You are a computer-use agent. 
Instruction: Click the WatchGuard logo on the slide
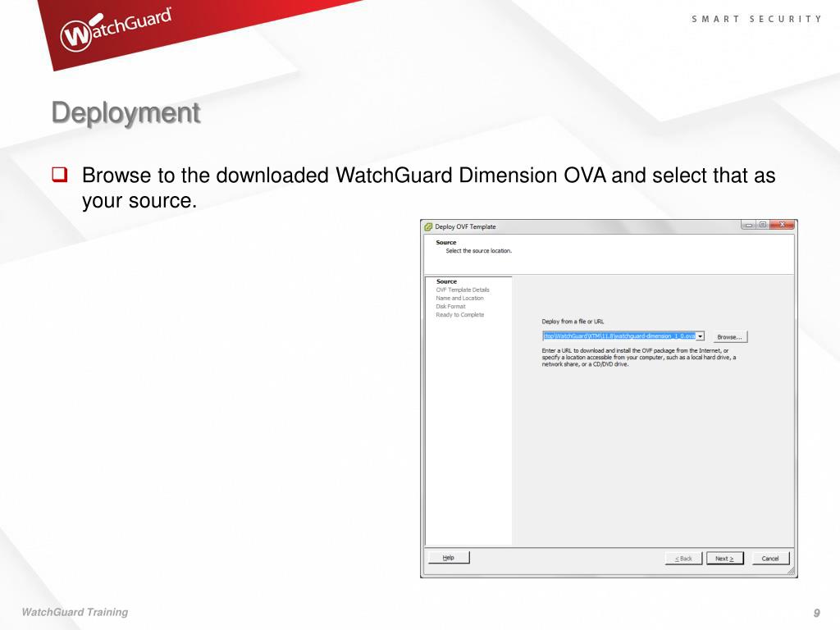[116, 29]
